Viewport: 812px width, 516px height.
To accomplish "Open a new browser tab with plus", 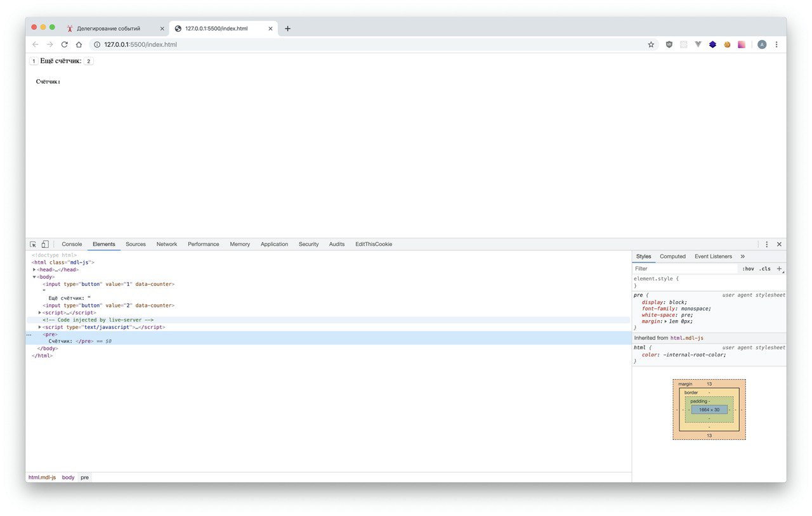I will 287,29.
